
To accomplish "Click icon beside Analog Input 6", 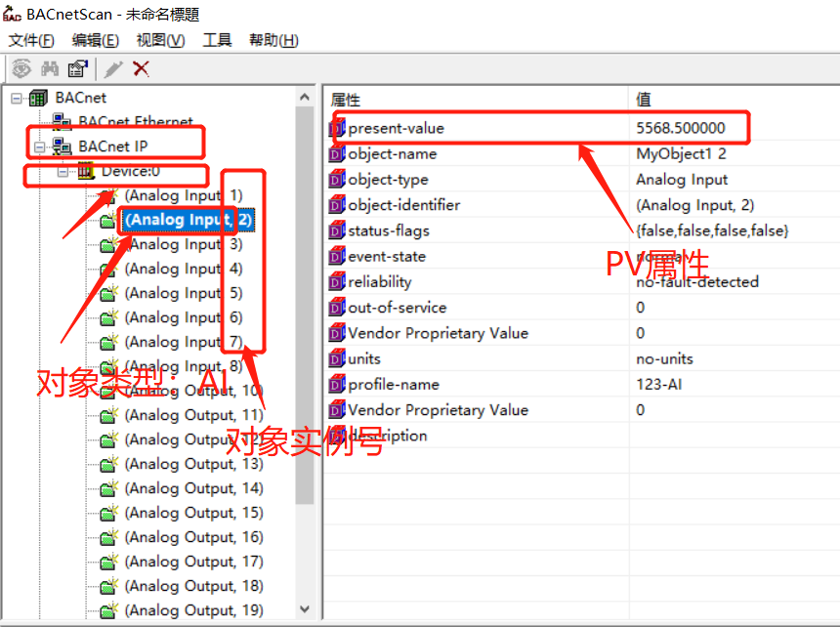I will (108, 317).
